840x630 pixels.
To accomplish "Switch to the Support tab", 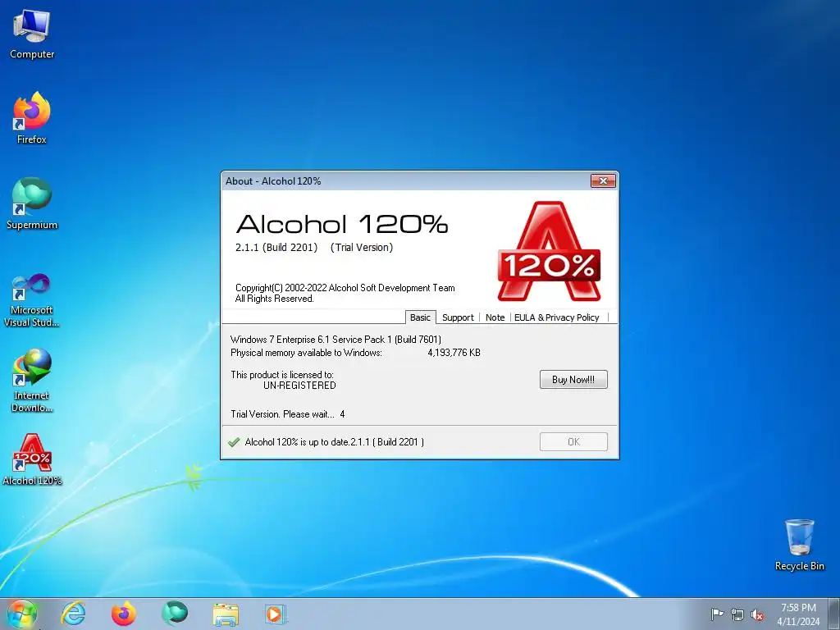I will click(458, 317).
